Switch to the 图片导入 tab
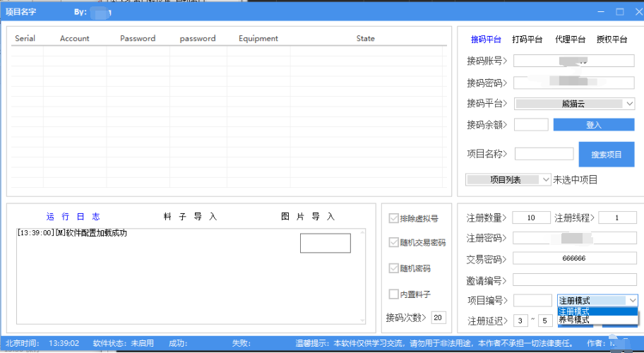644x353 pixels. click(308, 216)
